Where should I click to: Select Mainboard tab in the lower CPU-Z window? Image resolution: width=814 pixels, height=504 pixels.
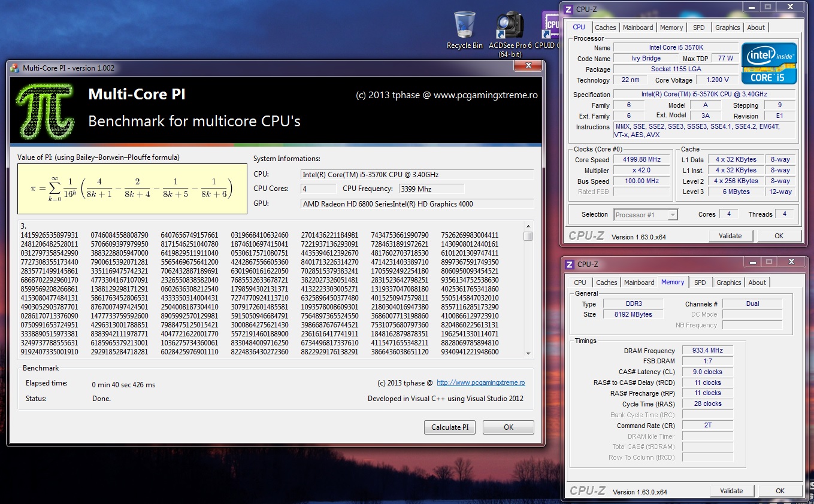[x=639, y=283]
